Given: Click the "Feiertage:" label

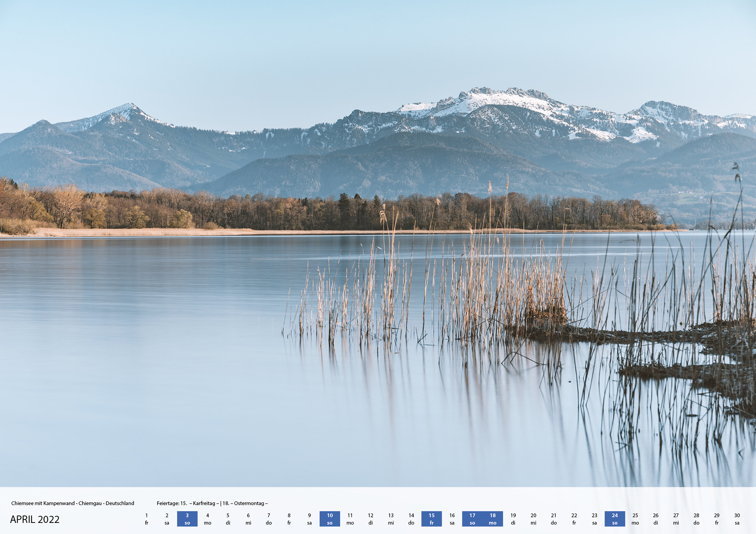Looking at the screenshot, I should [x=168, y=503].
